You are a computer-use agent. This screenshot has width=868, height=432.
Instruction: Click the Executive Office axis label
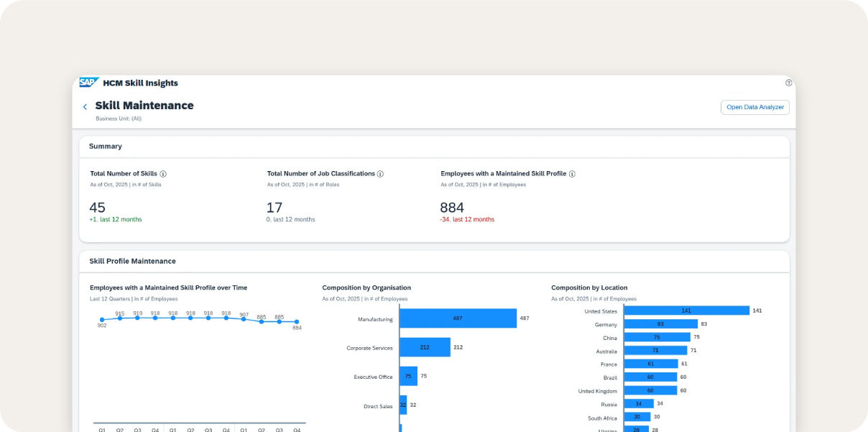point(374,377)
